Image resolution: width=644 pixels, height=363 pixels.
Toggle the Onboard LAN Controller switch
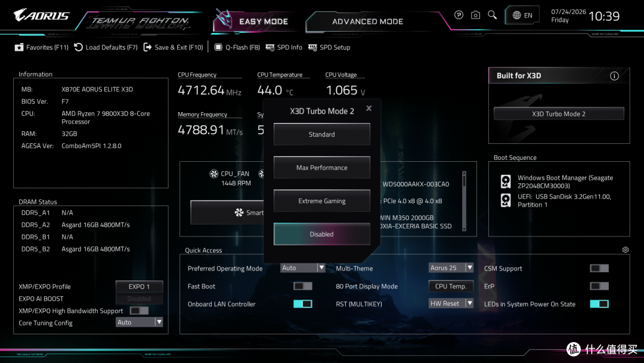pos(303,304)
